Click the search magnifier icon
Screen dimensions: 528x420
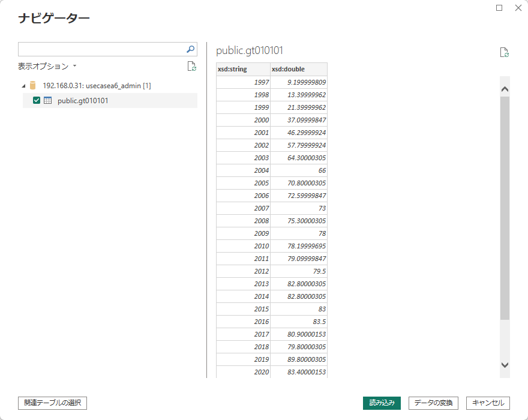(190, 49)
